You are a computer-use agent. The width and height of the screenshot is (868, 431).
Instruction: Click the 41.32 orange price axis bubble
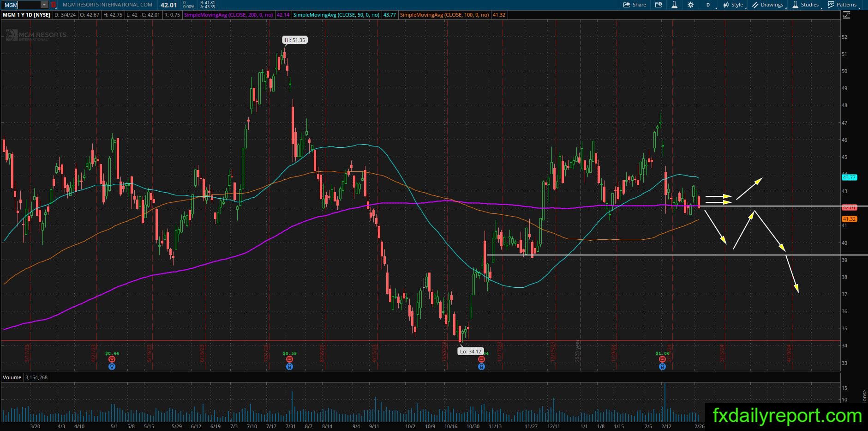[x=849, y=219]
